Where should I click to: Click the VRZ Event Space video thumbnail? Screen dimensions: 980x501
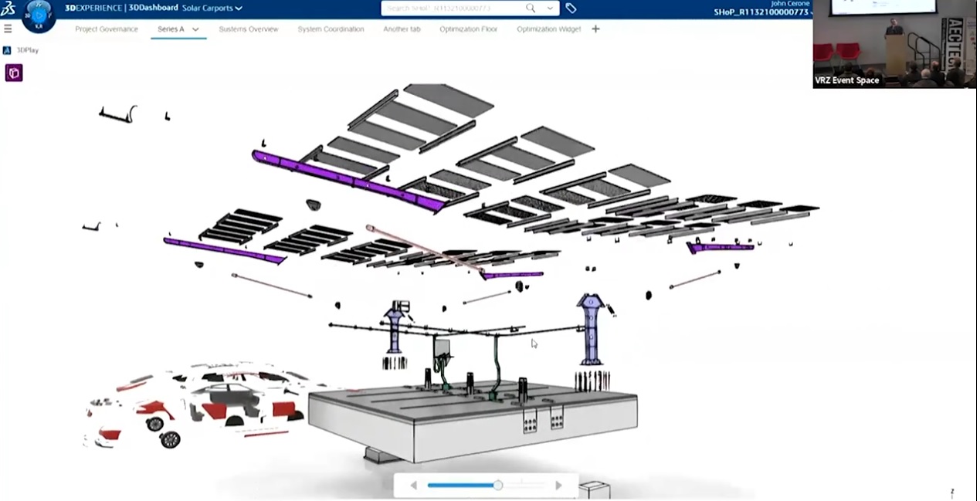894,44
